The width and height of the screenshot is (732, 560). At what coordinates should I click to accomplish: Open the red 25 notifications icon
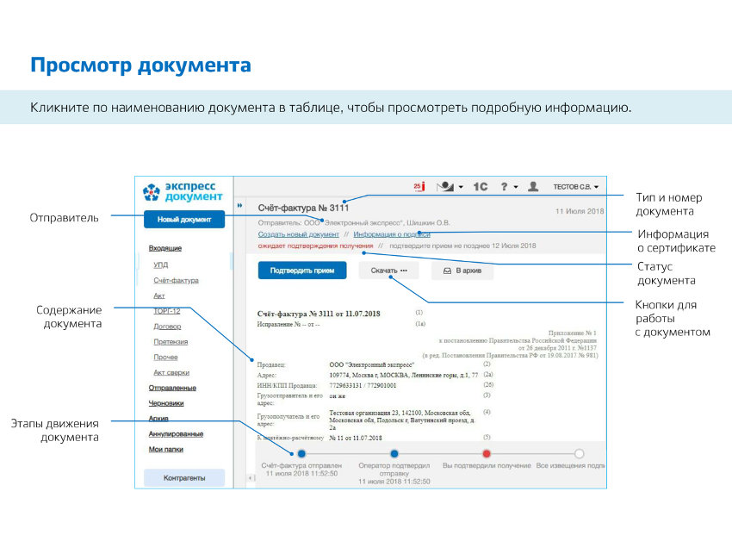click(419, 187)
